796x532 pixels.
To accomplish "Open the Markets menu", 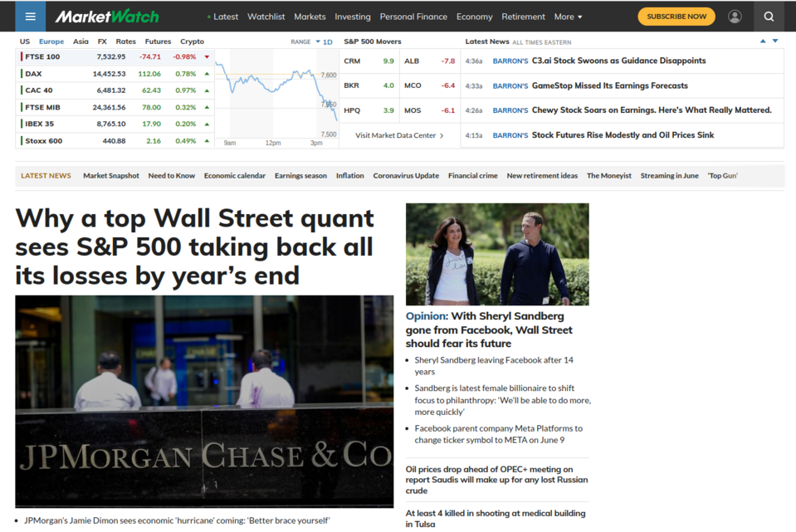I will click(310, 17).
